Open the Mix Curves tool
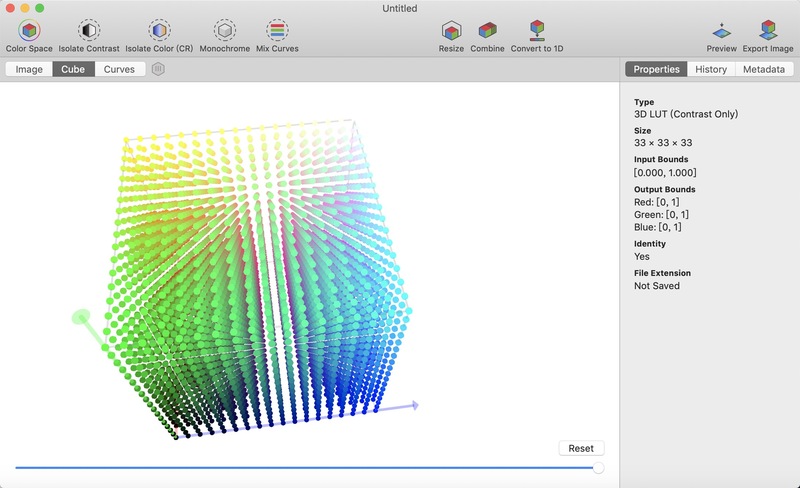Image resolution: width=800 pixels, height=488 pixels. (x=277, y=37)
